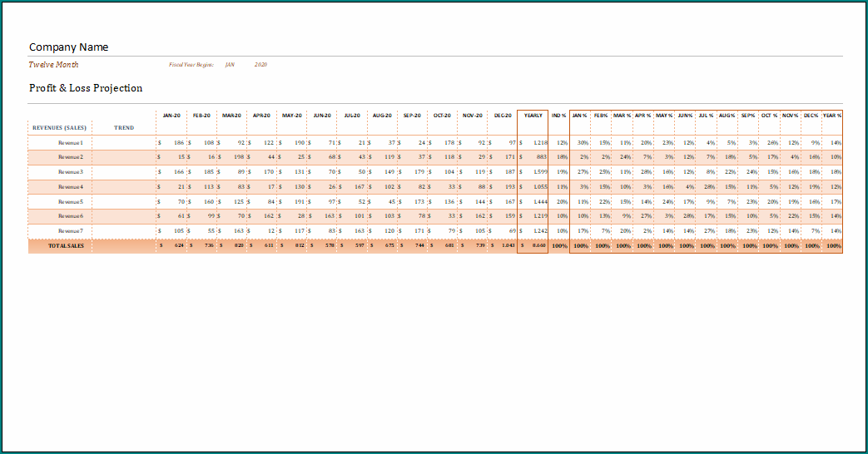Select the APR-20 column header
The image size is (868, 454).
261,116
